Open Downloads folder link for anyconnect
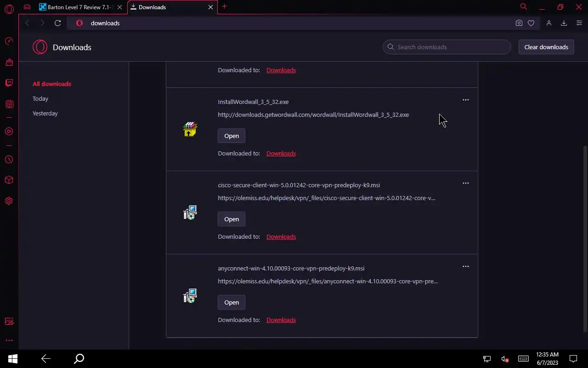Image resolution: width=588 pixels, height=368 pixels. [x=281, y=320]
